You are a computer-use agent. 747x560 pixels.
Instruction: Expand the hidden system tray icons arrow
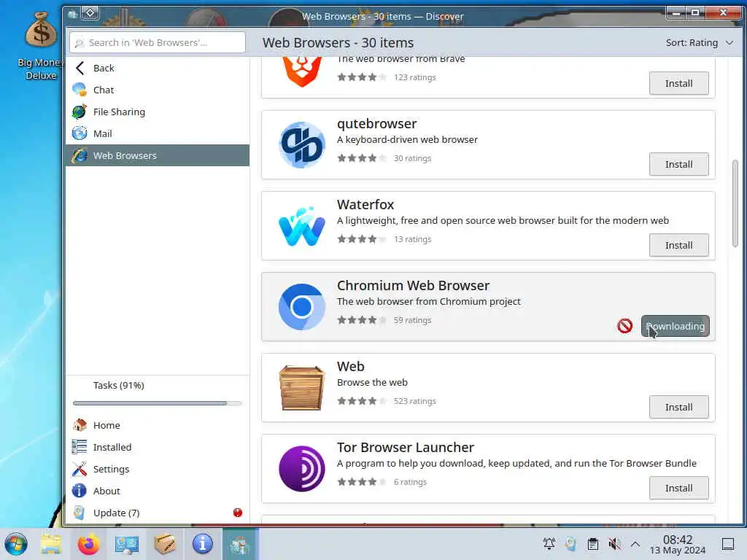[x=635, y=544]
